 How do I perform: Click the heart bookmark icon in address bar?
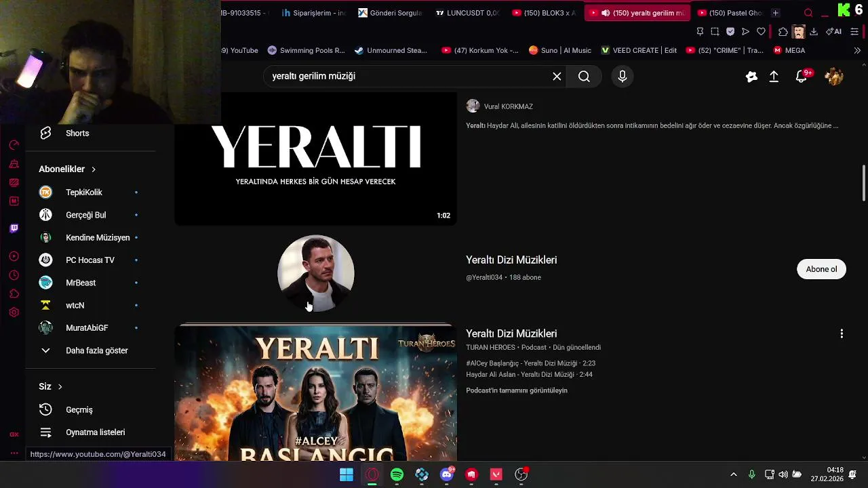tap(761, 32)
